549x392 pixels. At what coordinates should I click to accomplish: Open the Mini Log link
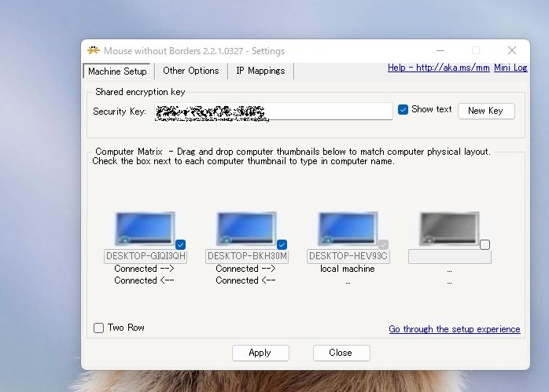coord(510,68)
